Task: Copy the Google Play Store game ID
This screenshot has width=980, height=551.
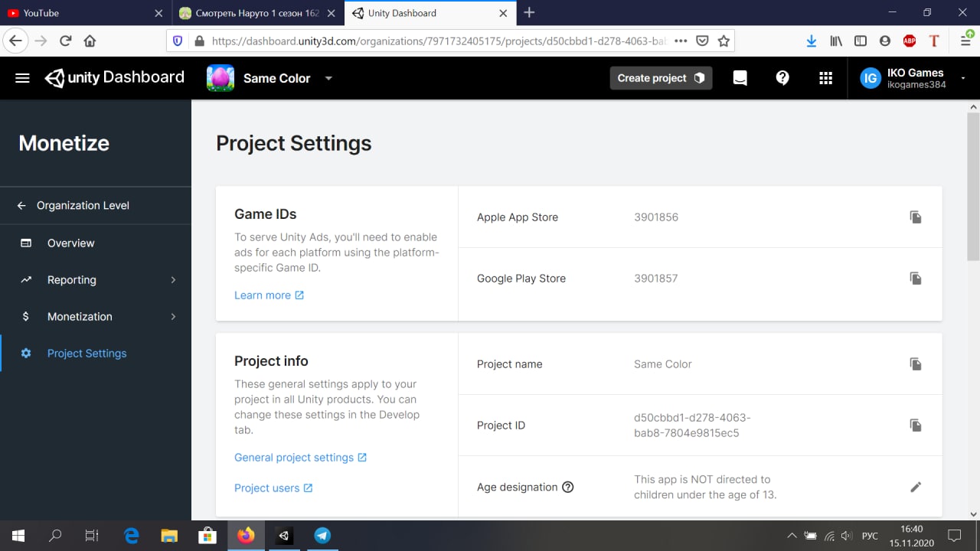Action: click(915, 279)
